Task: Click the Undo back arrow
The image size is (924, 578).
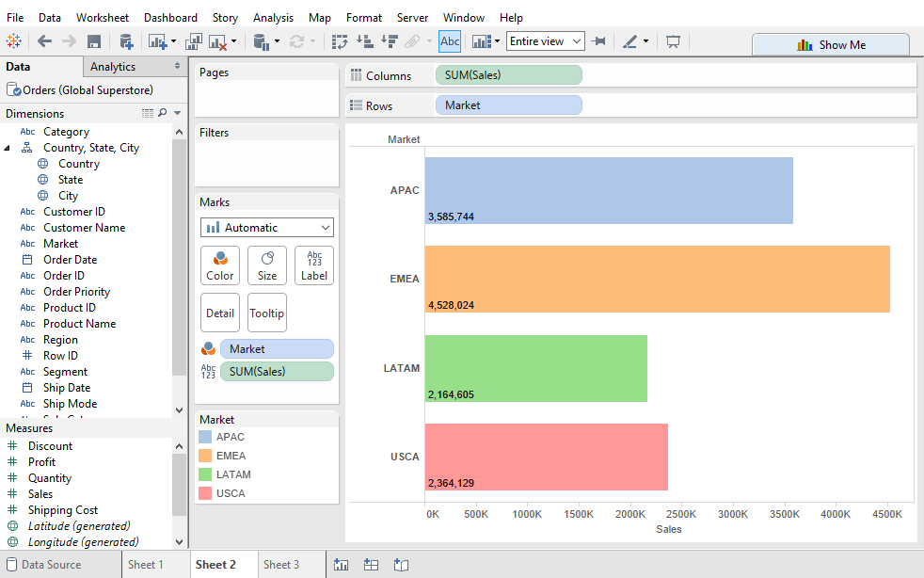Action: pos(44,41)
